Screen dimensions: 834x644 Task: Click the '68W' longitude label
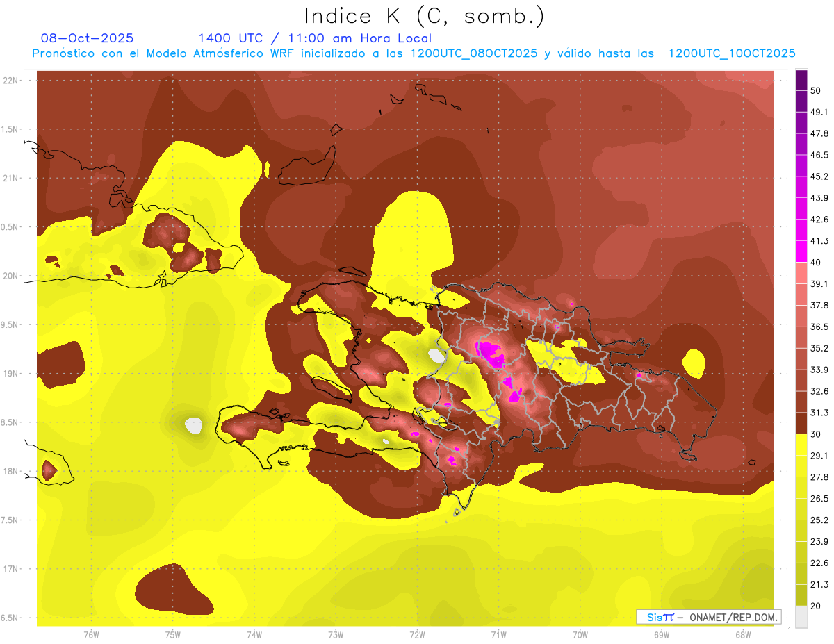tap(743, 635)
